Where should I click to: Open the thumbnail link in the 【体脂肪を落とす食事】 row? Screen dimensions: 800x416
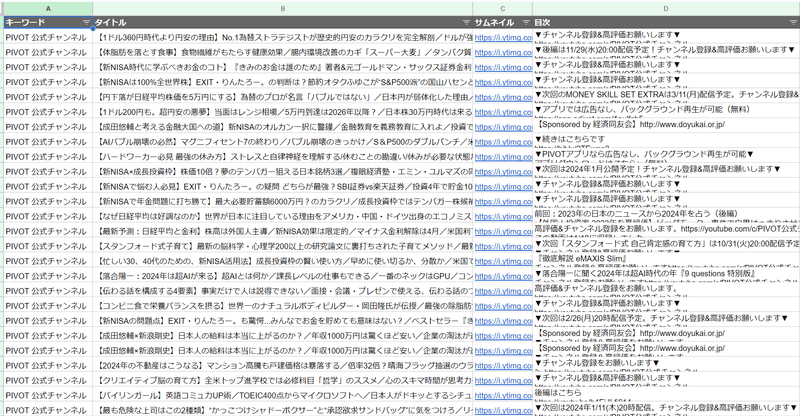[502, 52]
